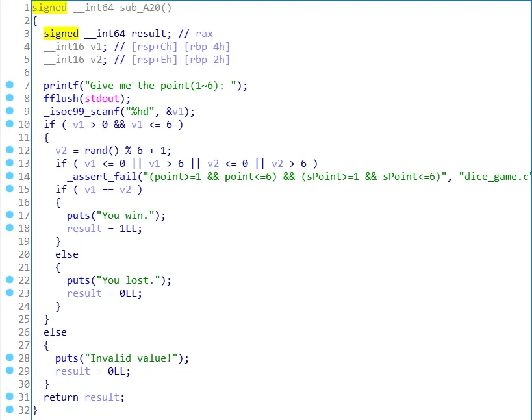
Task: Toggle breakpoint dot on line 7
Action: (x=10, y=85)
